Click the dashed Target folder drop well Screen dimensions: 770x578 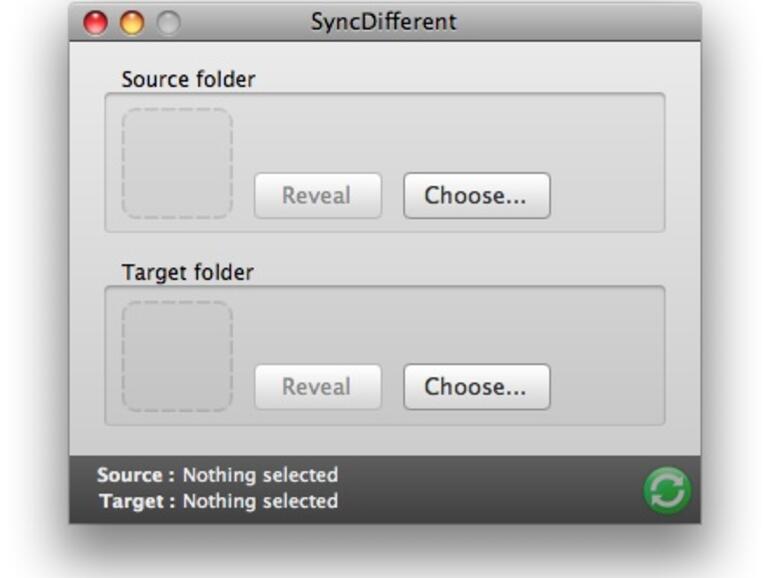[x=178, y=356]
